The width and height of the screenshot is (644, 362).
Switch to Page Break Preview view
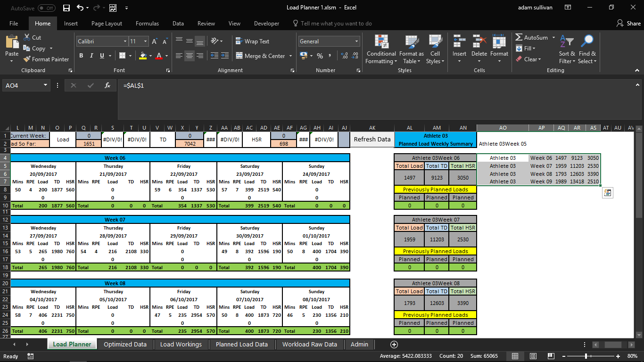pos(551,356)
